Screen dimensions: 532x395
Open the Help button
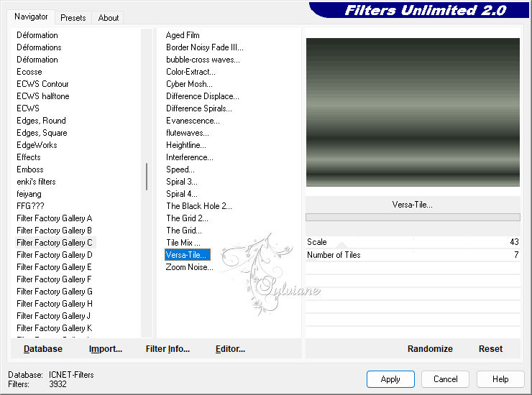click(x=500, y=379)
